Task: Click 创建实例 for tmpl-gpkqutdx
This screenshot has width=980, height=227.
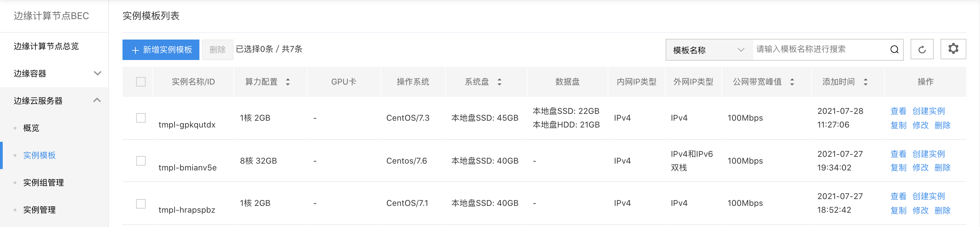Action: click(x=928, y=111)
